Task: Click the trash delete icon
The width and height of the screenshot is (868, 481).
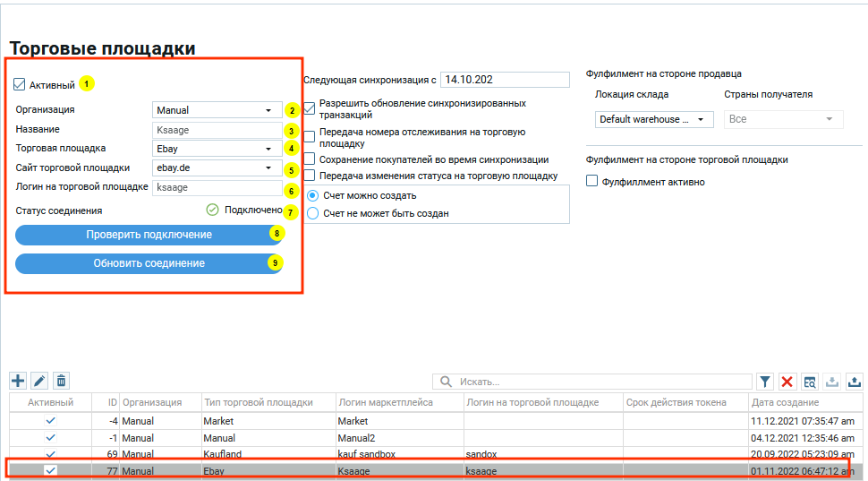Action: point(61,382)
